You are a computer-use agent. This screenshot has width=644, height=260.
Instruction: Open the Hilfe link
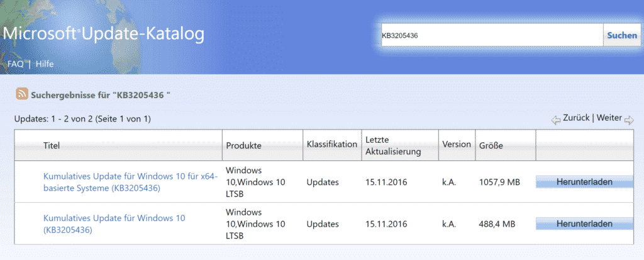pos(45,64)
